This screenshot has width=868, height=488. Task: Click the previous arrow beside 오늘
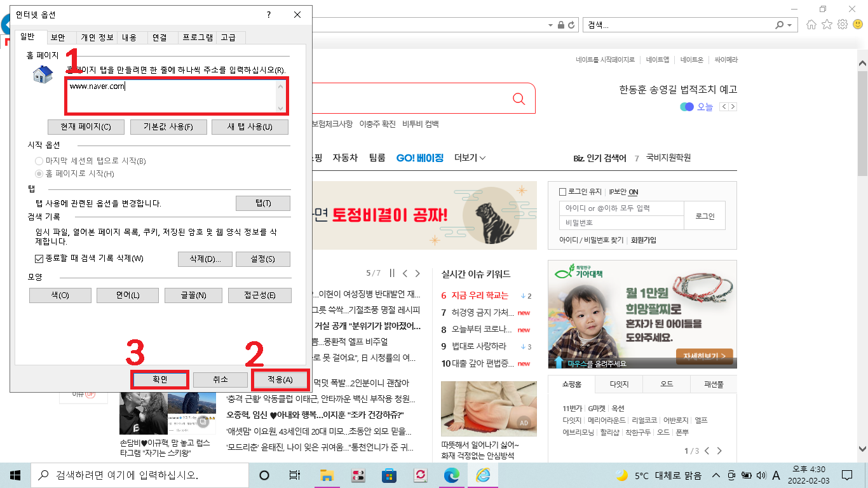(723, 107)
